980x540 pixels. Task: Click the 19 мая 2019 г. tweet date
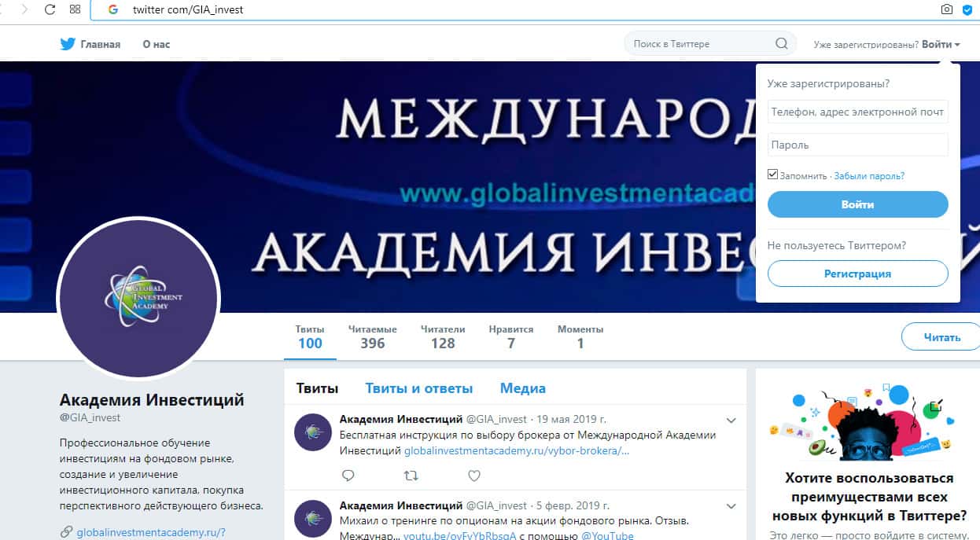pyautogui.click(x=573, y=419)
